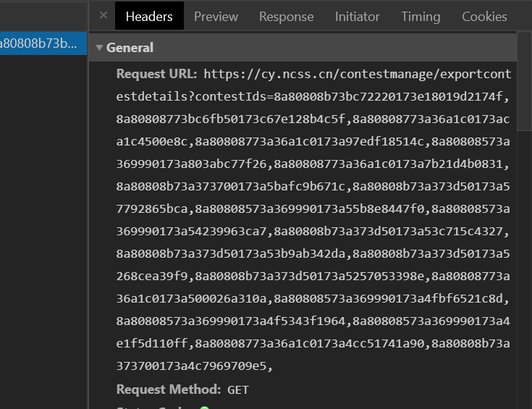Screen dimensions: 532x409
Task: Open the Response tab
Action: pyautogui.click(x=287, y=17)
